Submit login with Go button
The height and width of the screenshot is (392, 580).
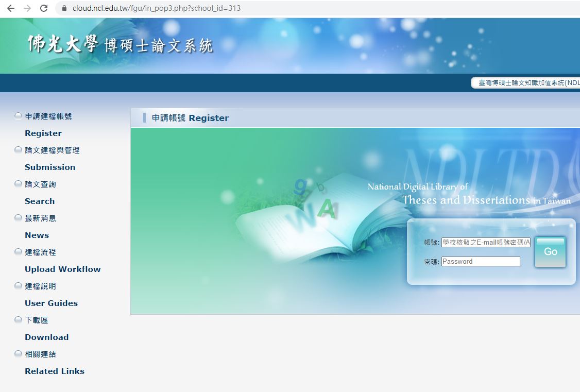[x=551, y=252]
